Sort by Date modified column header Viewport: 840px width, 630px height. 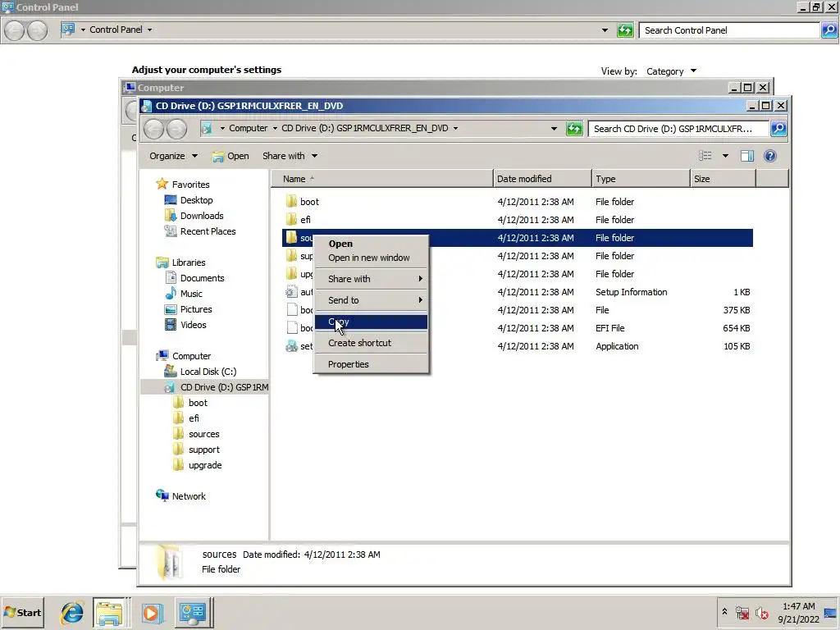point(542,179)
